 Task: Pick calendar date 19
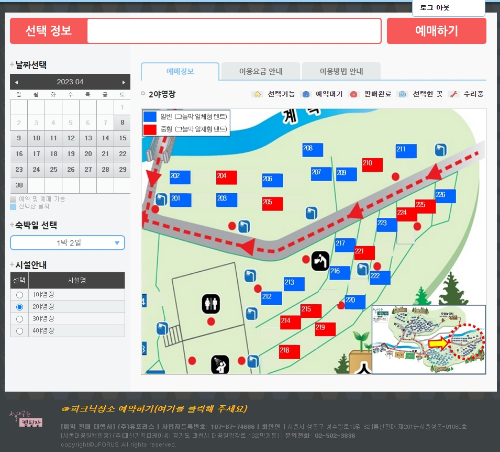71,154
